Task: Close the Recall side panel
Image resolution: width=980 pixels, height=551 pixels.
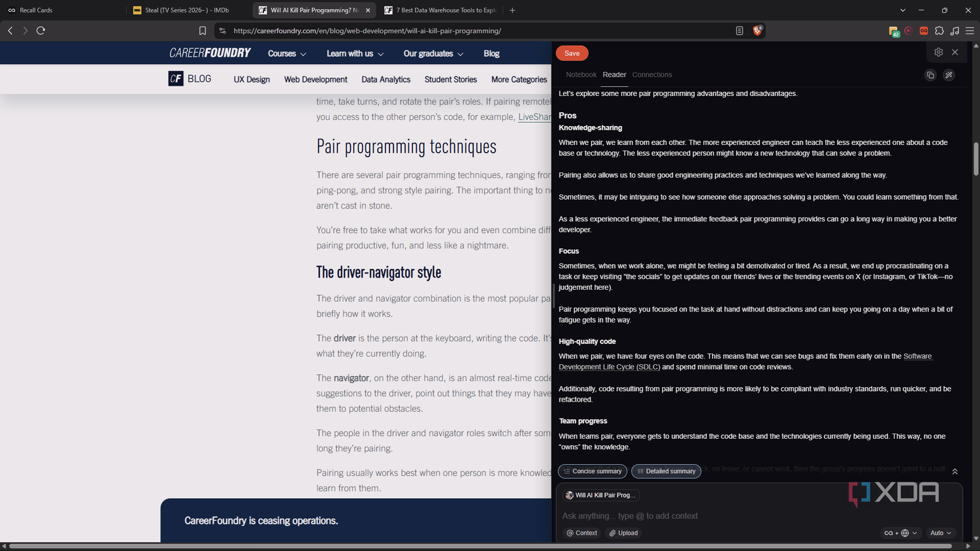Action: (955, 52)
